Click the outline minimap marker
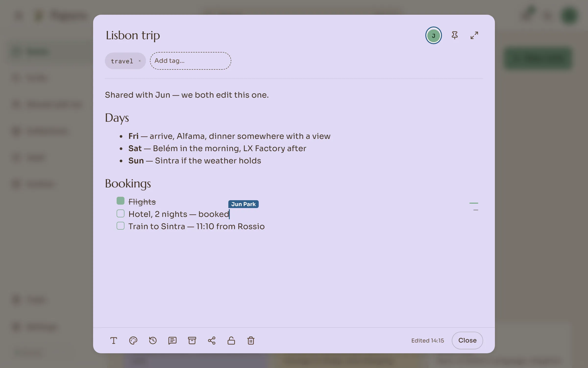The image size is (588, 368). point(474,207)
